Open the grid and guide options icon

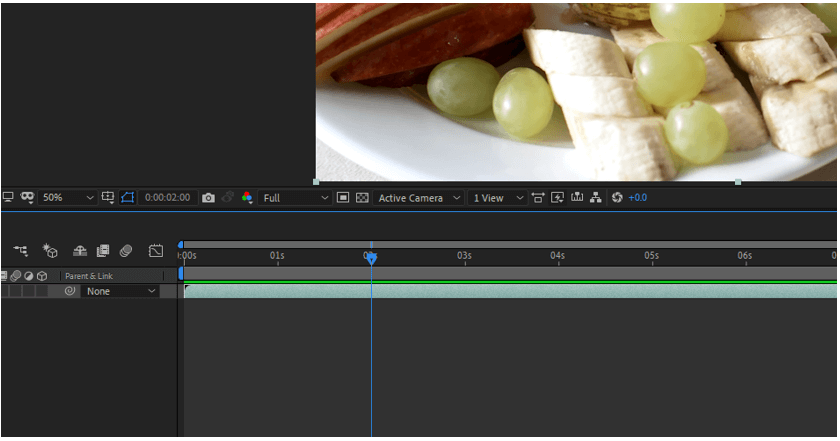point(108,198)
